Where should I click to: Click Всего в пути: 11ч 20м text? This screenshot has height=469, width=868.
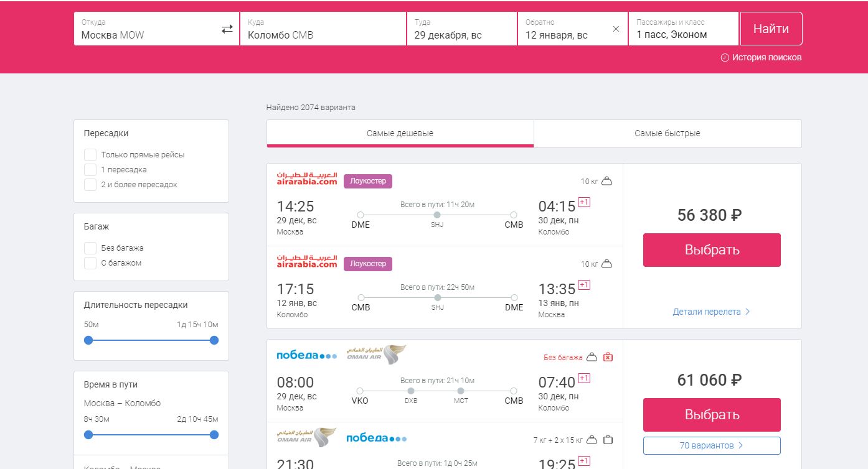pyautogui.click(x=437, y=205)
